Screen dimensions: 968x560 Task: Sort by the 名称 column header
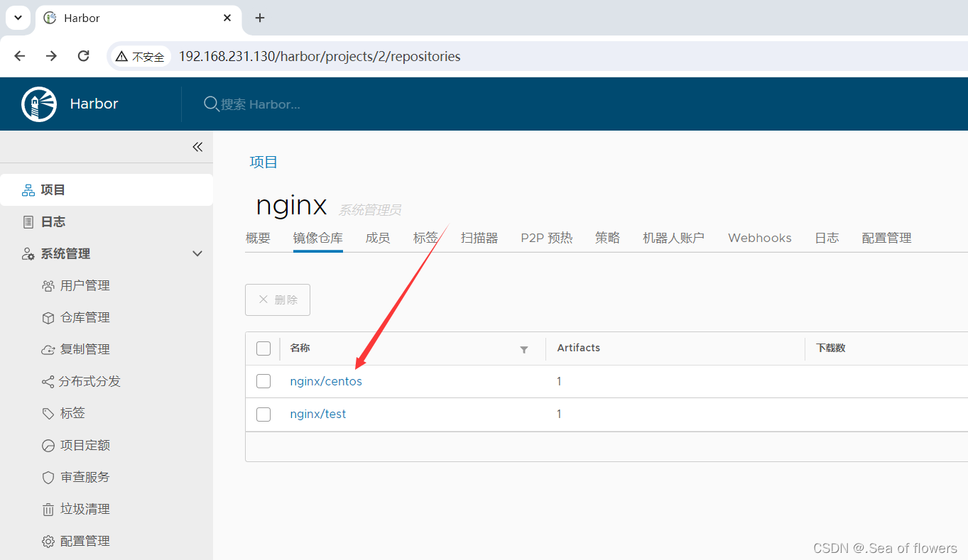coord(300,348)
